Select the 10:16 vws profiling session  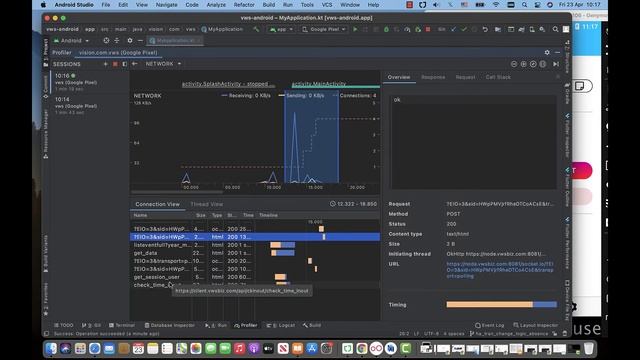90,82
